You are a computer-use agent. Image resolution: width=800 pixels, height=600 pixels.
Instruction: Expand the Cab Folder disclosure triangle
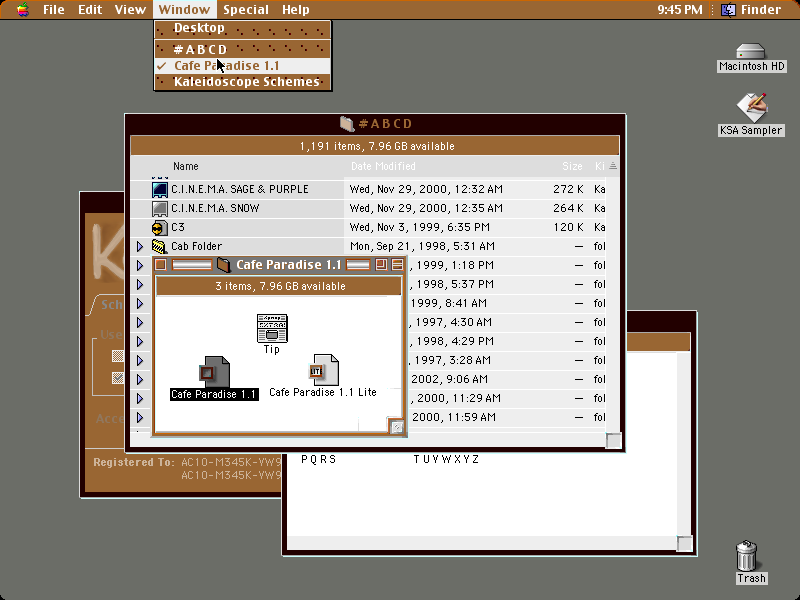[140, 246]
